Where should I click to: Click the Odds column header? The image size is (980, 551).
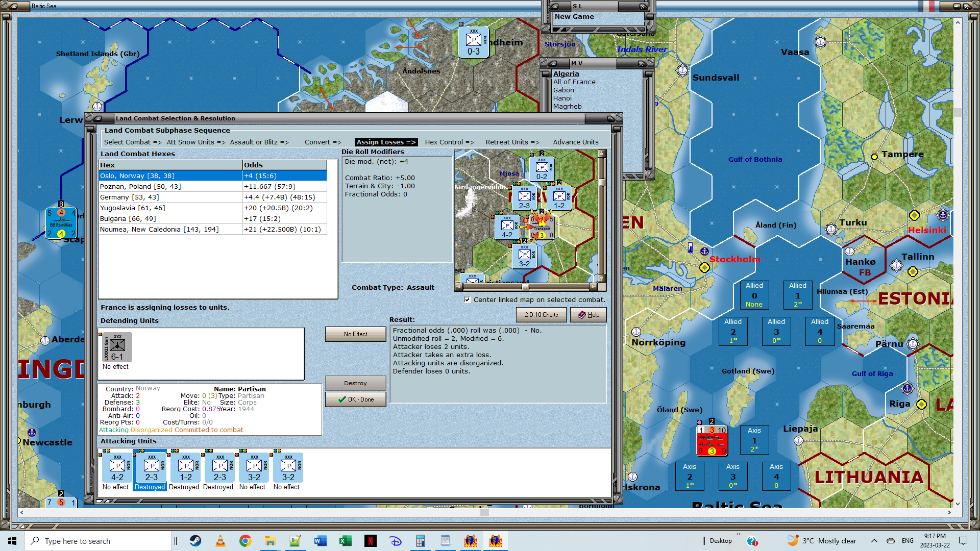coord(284,165)
